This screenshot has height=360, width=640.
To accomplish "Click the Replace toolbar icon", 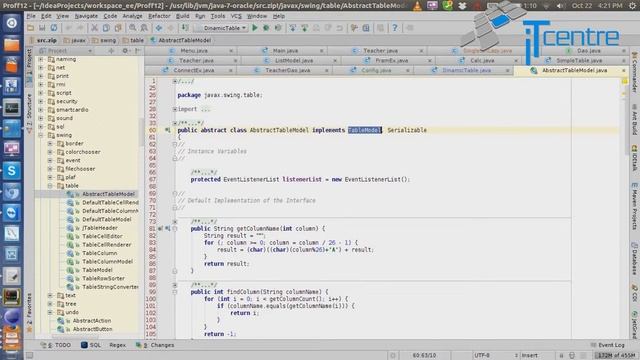I will [144, 28].
